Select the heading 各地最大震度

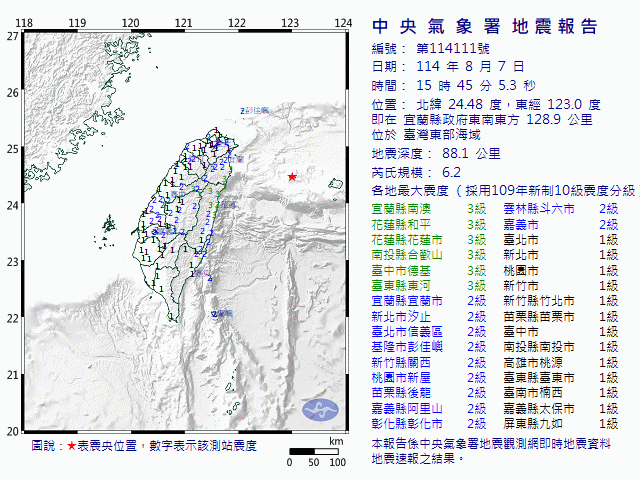pos(410,191)
